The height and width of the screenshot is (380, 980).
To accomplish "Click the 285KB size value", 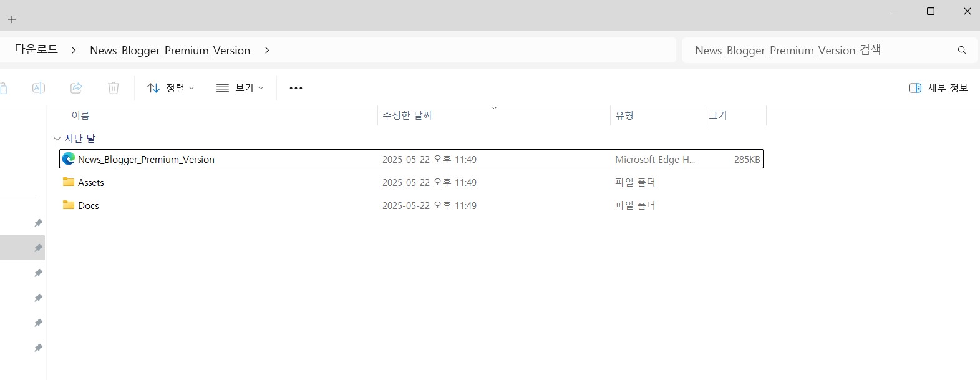I will (747, 160).
